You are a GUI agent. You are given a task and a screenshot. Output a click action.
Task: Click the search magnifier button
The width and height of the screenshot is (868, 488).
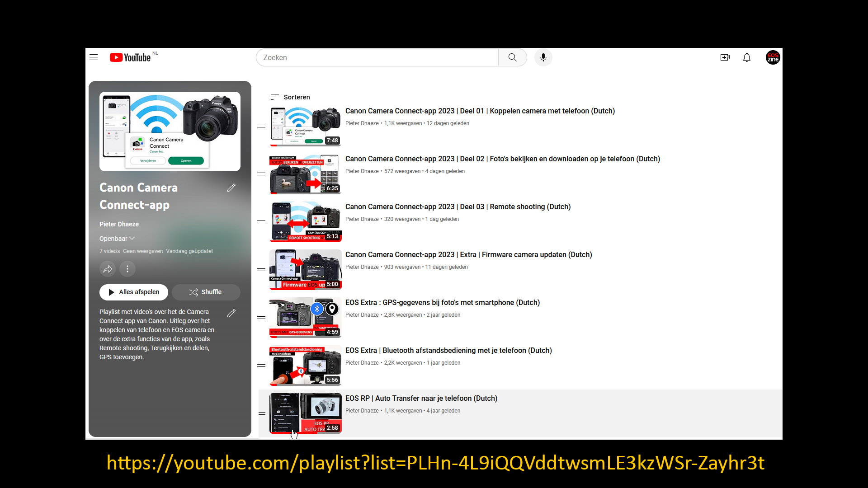[x=512, y=57]
